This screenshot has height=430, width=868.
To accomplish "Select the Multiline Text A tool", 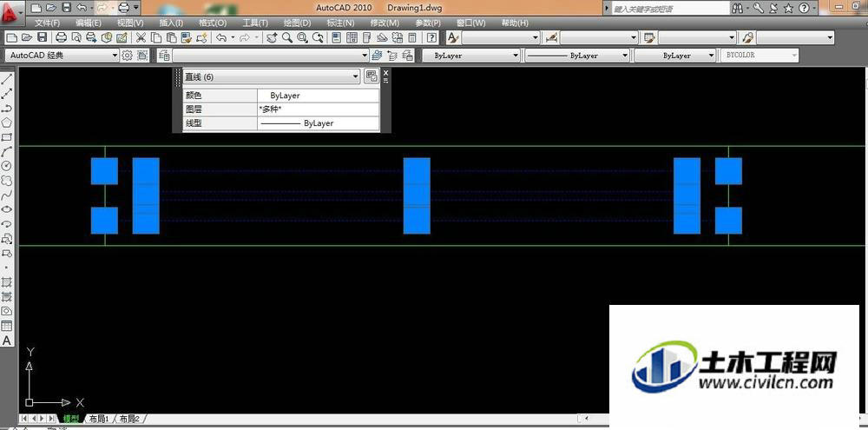I will (7, 341).
